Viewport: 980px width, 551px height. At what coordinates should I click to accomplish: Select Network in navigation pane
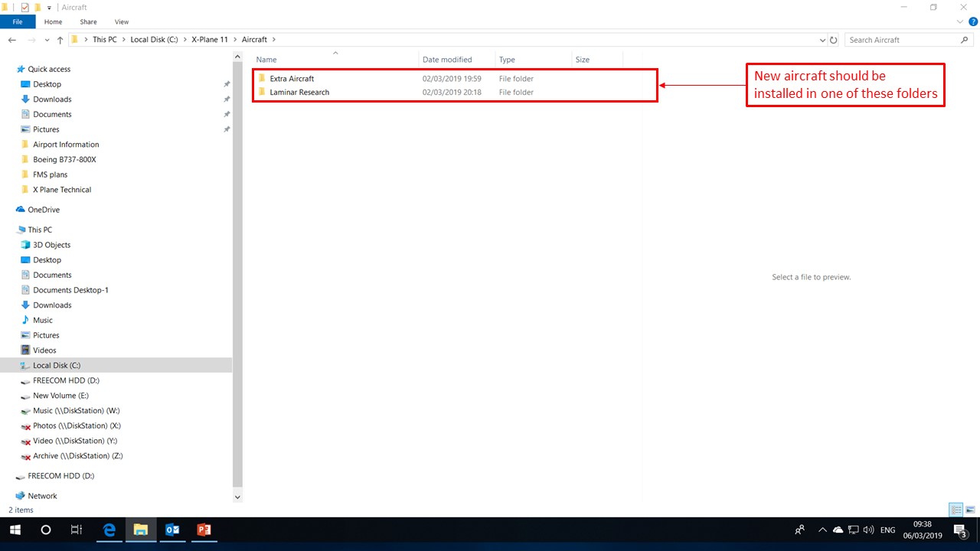coord(42,496)
